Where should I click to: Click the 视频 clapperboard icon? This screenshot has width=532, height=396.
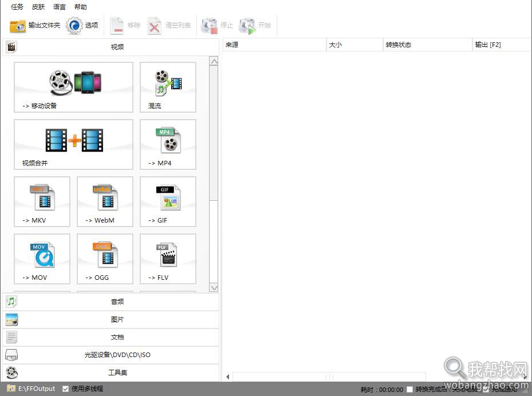[11, 47]
